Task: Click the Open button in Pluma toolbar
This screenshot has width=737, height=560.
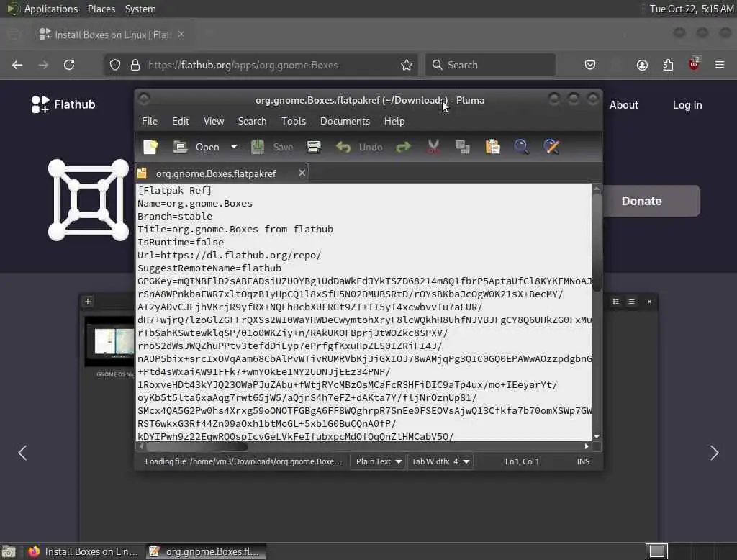Action: click(196, 147)
